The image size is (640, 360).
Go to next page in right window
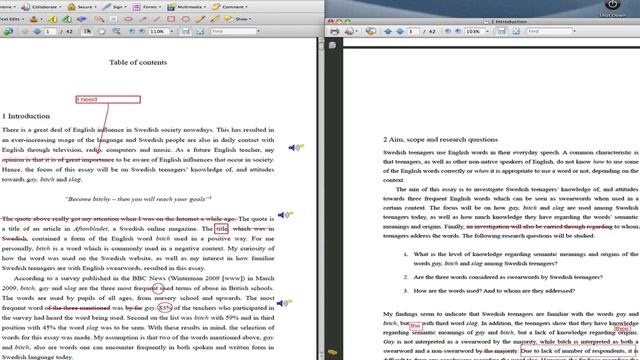tap(400, 31)
